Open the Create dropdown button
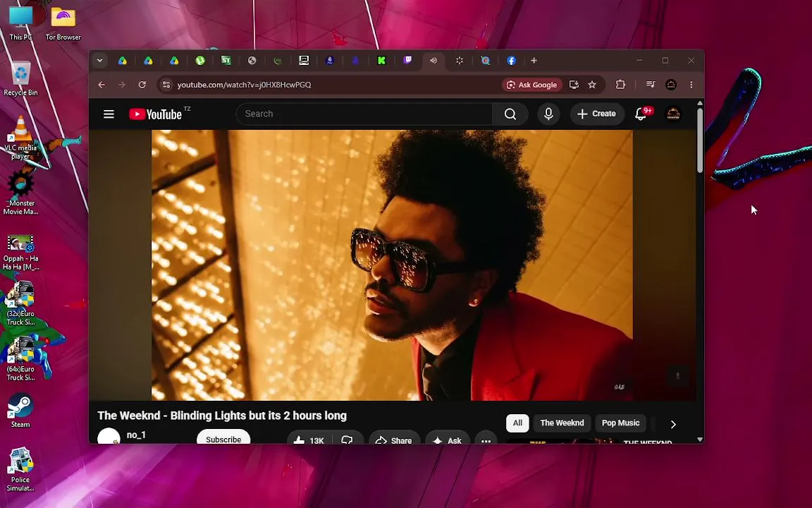 (596, 114)
